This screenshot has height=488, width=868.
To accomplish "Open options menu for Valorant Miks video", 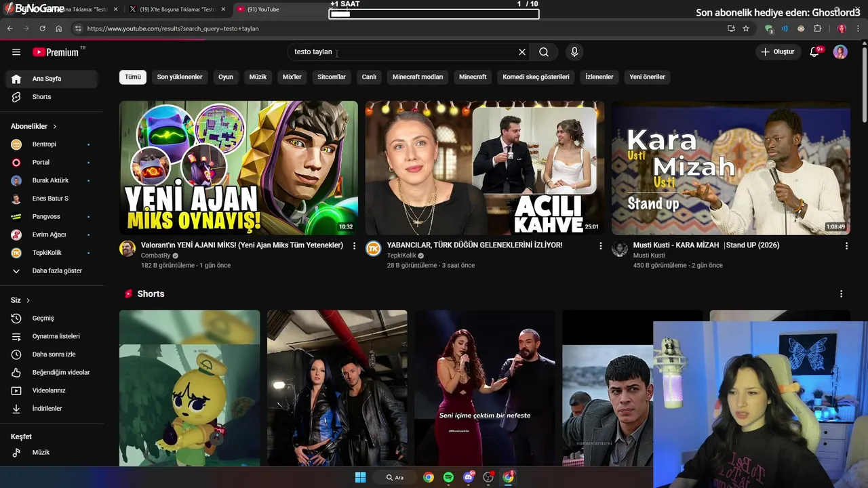I will tap(354, 245).
